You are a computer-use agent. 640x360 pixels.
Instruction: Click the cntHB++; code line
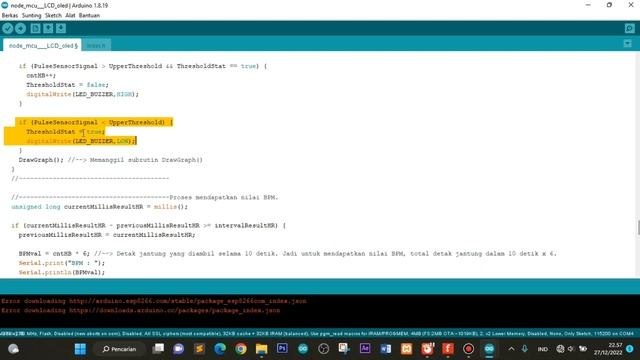(41, 75)
